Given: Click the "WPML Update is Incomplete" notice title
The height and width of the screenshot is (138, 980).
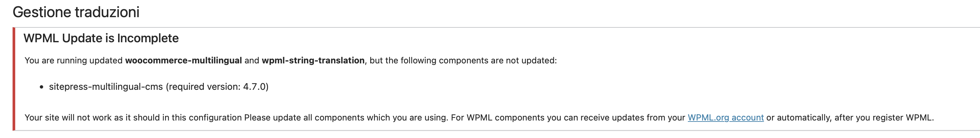Looking at the screenshot, I should point(101,38).
